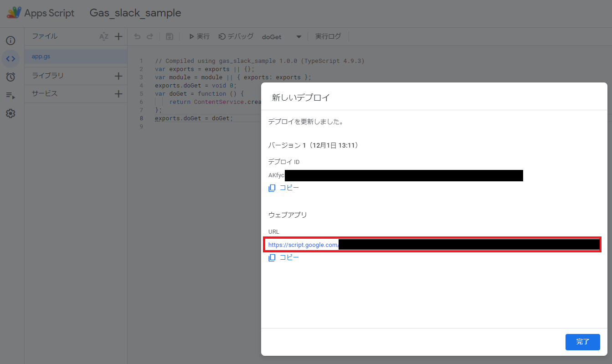This screenshot has width=612, height=364.
Task: Sort files alphabetically with AZ icon
Action: [104, 36]
